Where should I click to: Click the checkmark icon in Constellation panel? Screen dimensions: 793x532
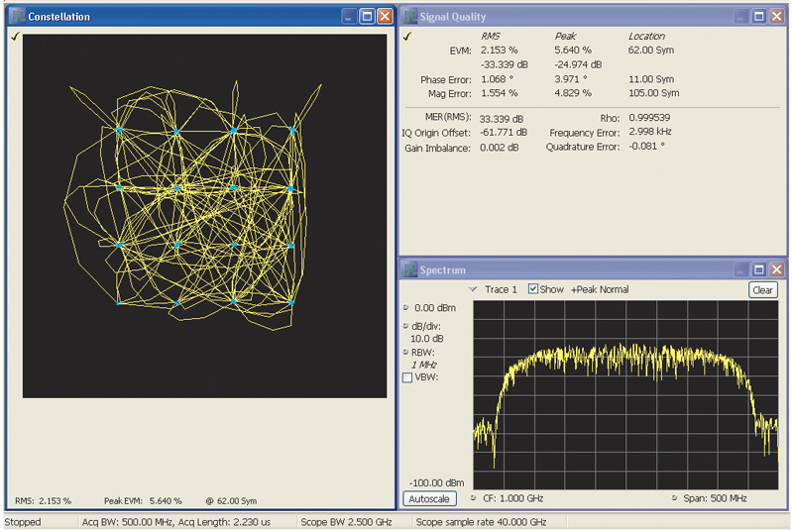pyautogui.click(x=15, y=37)
